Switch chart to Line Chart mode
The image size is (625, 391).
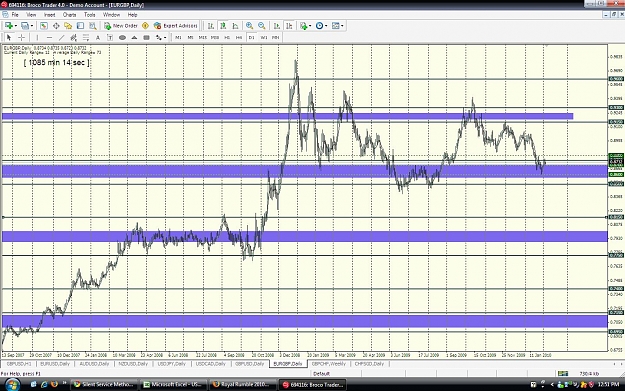click(235, 26)
